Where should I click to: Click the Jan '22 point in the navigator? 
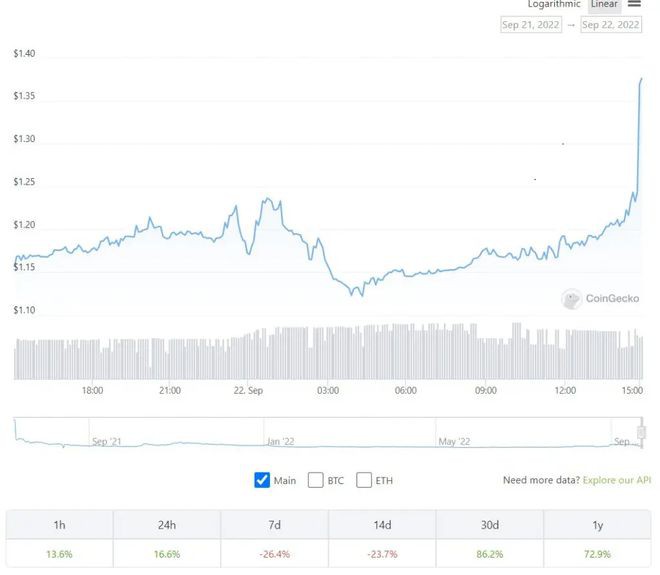(280, 440)
